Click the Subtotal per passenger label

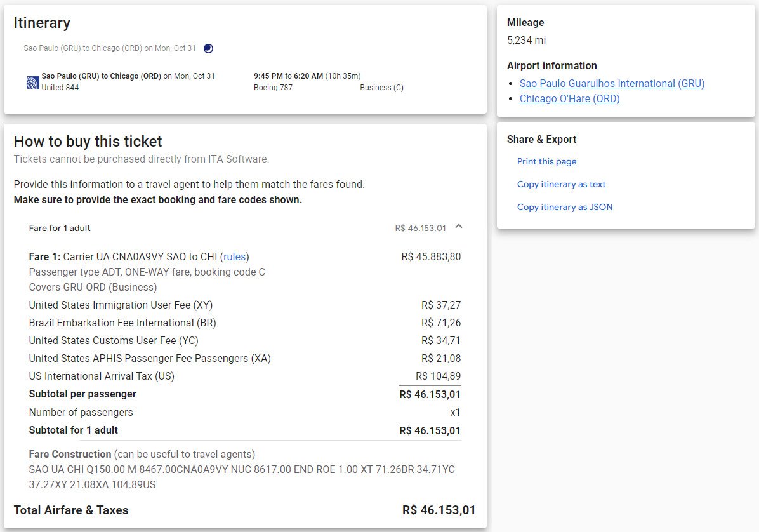pyautogui.click(x=82, y=394)
